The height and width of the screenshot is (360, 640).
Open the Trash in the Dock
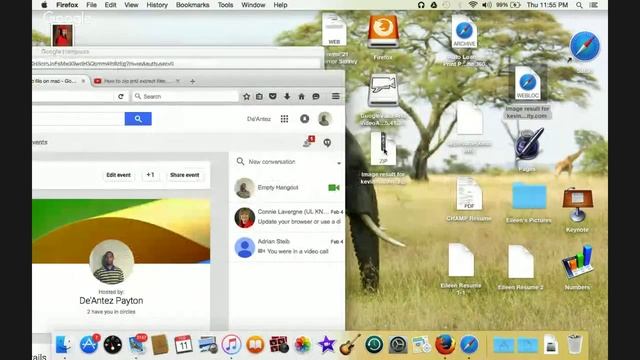(x=575, y=344)
